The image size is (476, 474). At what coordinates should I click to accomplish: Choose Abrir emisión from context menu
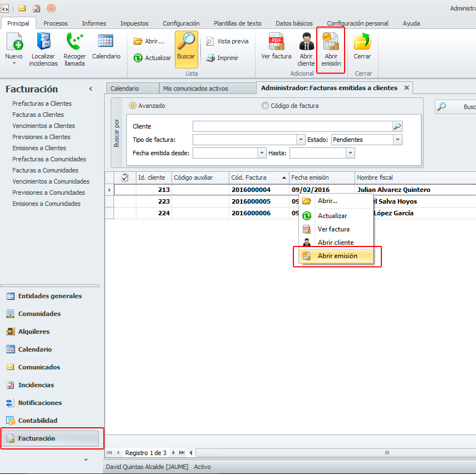tap(337, 256)
